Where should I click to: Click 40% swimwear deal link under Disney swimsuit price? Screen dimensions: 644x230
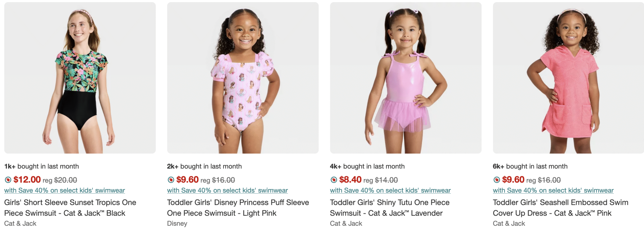coord(227,191)
